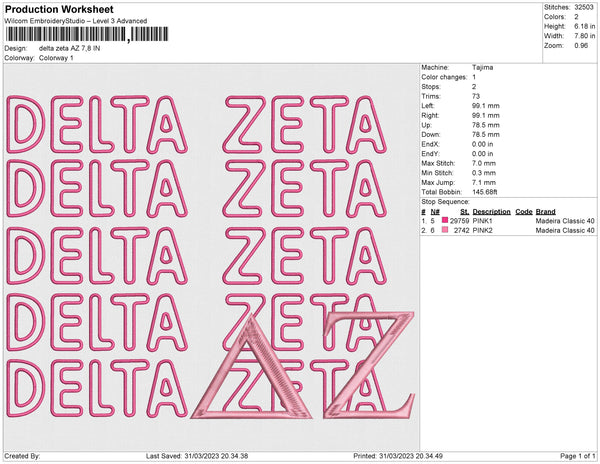600x464 pixels.
Task: Click the 'Brand' column header
Action: 545,212
